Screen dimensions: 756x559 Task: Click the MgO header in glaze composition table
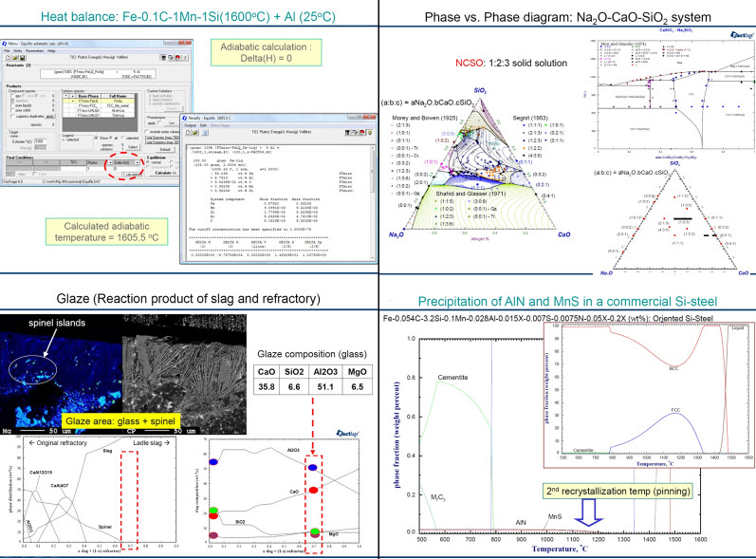[357, 371]
